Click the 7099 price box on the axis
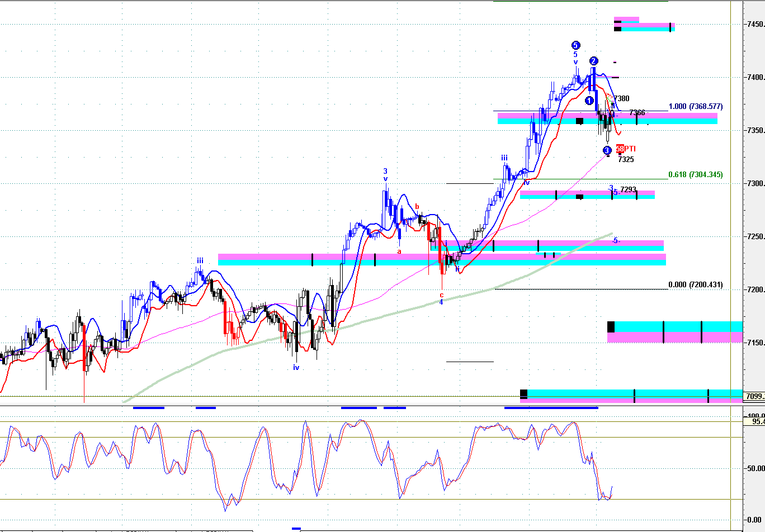 [754, 396]
